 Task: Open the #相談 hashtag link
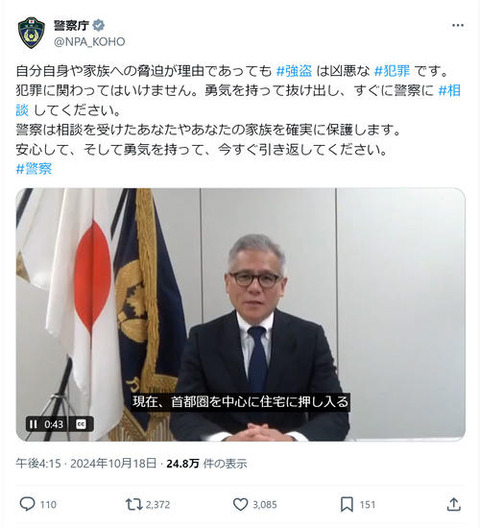coord(449,91)
